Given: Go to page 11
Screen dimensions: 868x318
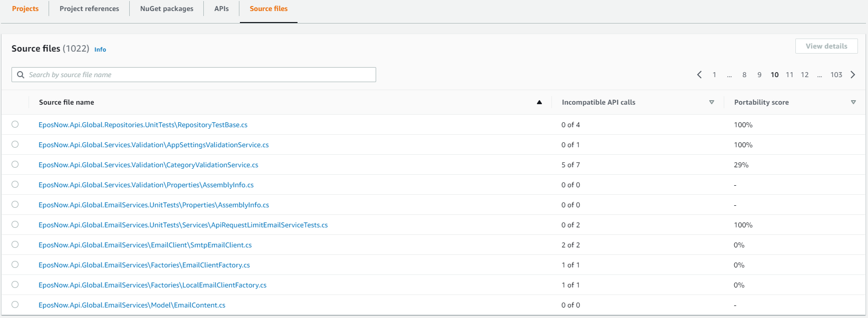Looking at the screenshot, I should (789, 75).
